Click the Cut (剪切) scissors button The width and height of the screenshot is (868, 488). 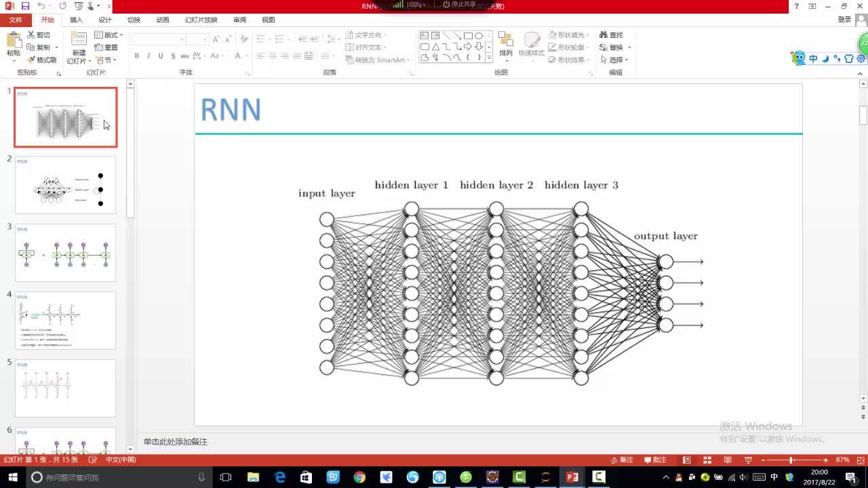point(39,35)
